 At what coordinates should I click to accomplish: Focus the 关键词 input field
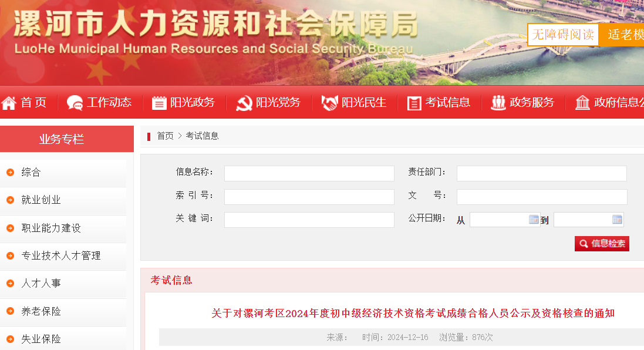(309, 220)
